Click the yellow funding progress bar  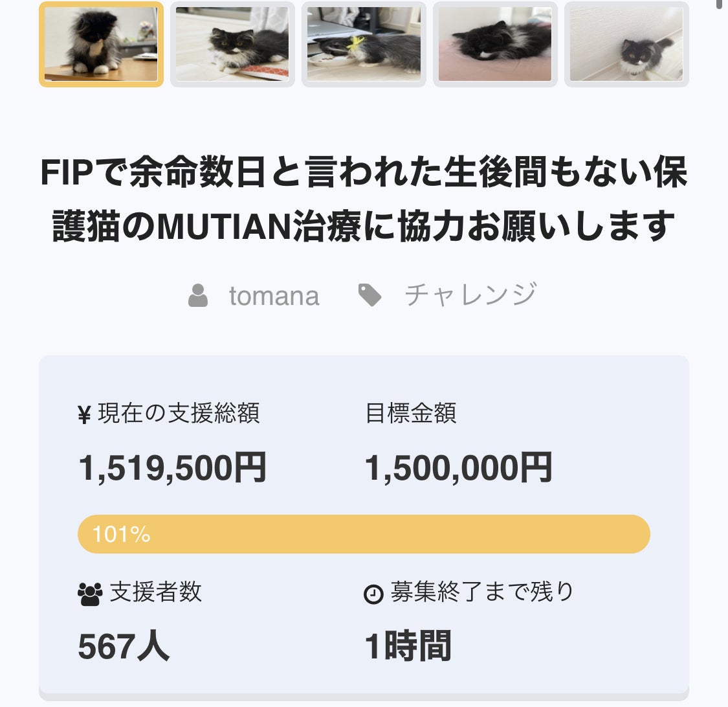click(388, 534)
